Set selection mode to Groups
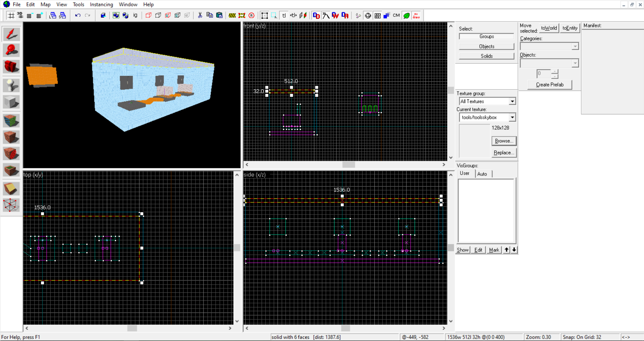644x341 pixels. [486, 37]
